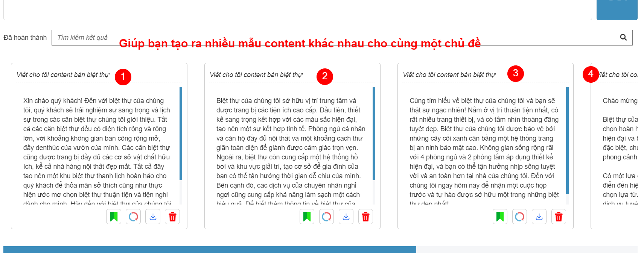Viewport: 644px width, 253px height.
Task: Bookmark the third card starting 'Cùng tìm hiểu'
Action: coord(500,217)
